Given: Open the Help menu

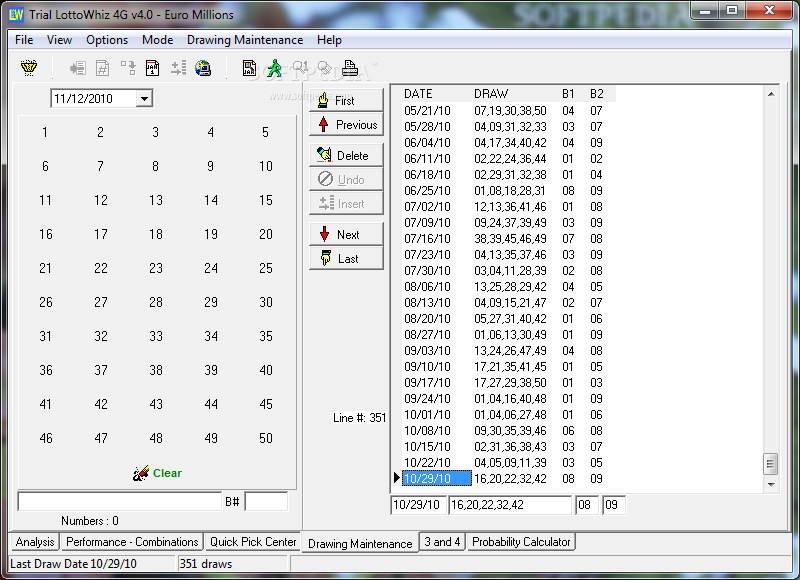Looking at the screenshot, I should (329, 40).
